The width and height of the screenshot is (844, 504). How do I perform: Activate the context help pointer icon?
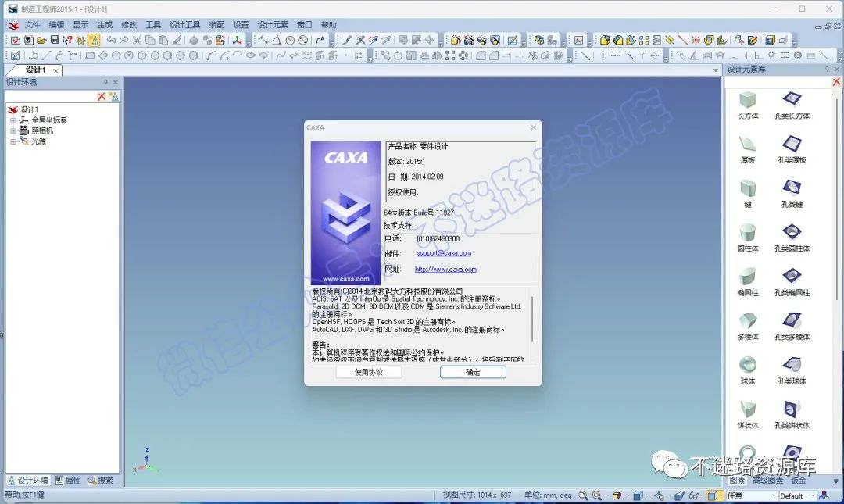tap(67, 40)
